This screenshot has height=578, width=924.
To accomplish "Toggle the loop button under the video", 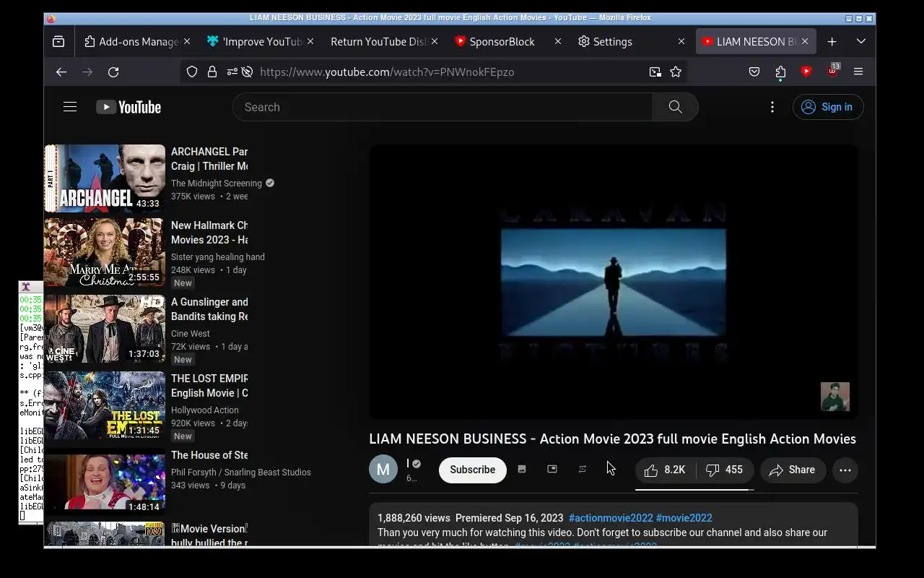I will click(x=583, y=469).
